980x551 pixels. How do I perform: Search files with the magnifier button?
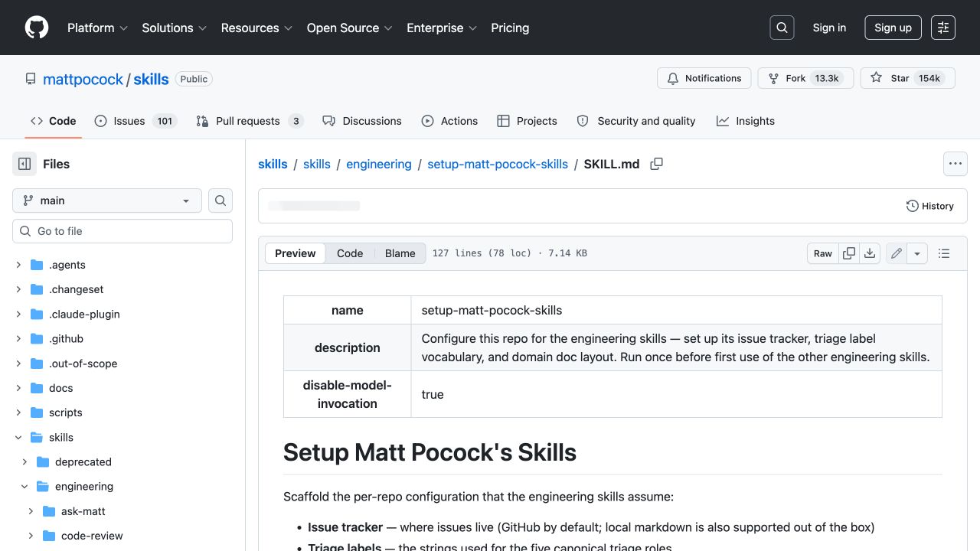pyautogui.click(x=220, y=201)
